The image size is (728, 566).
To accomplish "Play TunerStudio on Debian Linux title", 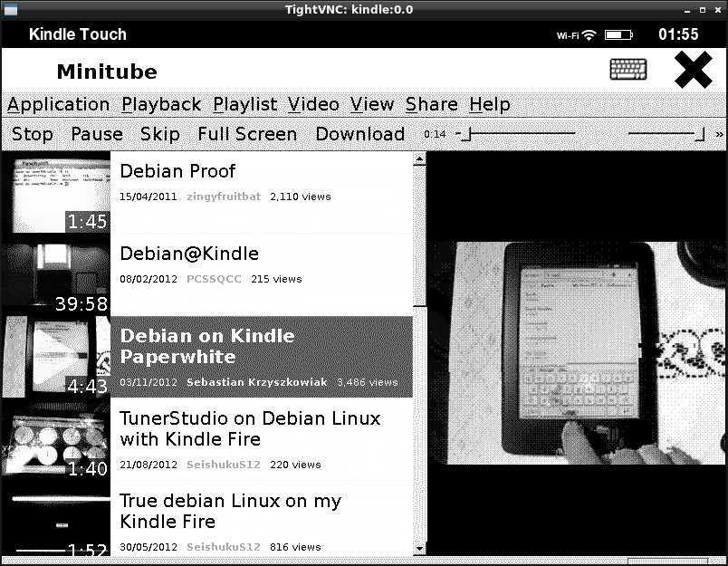I will tap(250, 428).
